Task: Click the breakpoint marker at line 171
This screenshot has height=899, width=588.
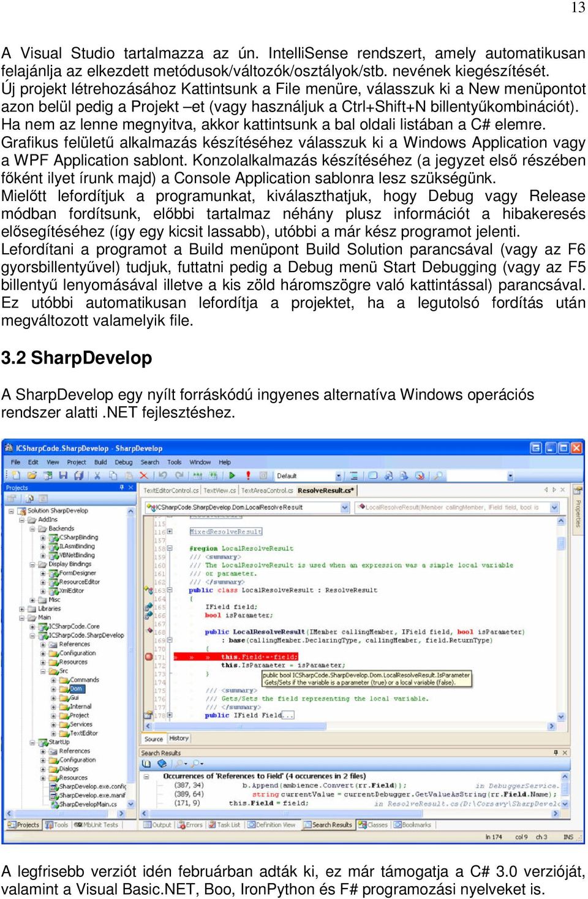Action: 148,657
